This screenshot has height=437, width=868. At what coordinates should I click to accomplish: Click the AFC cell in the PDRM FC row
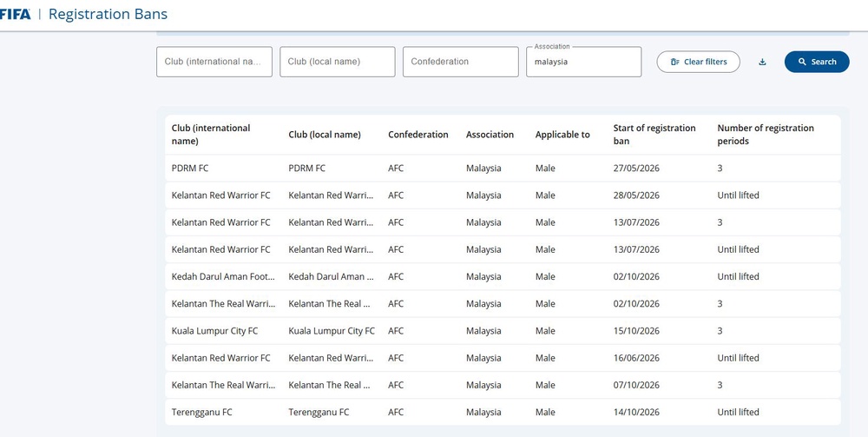pos(396,169)
